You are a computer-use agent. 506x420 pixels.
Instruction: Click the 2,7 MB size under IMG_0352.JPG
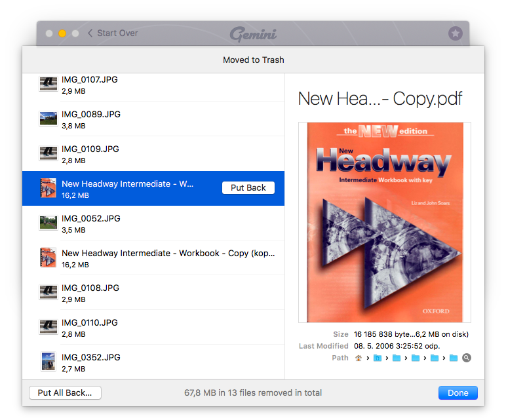click(73, 369)
